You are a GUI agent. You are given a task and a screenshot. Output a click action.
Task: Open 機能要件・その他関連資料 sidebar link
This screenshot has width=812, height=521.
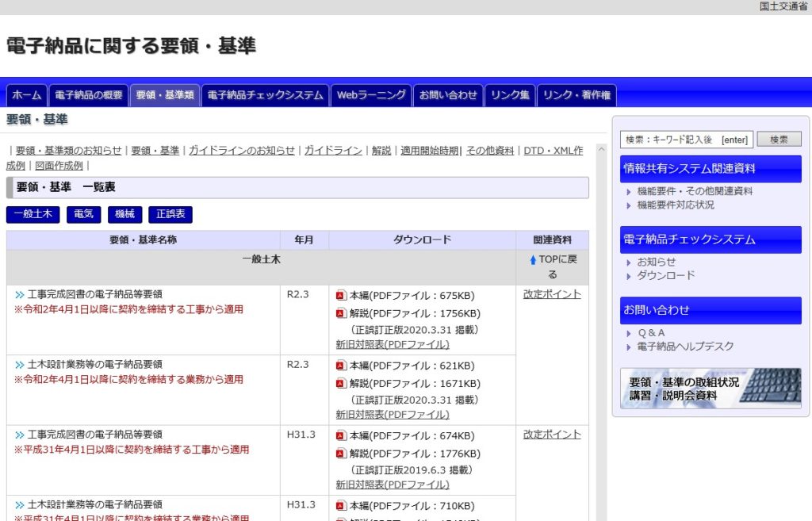tap(695, 191)
